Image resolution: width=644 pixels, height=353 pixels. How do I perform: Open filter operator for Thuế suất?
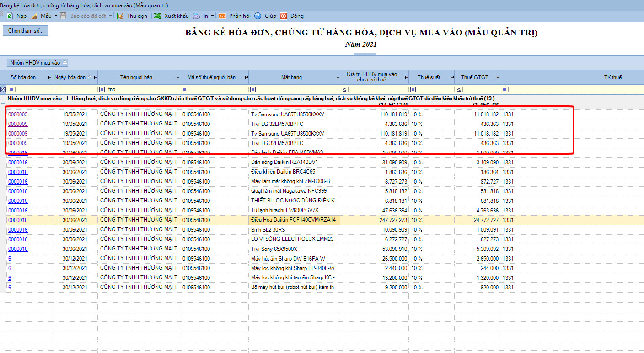(x=413, y=89)
